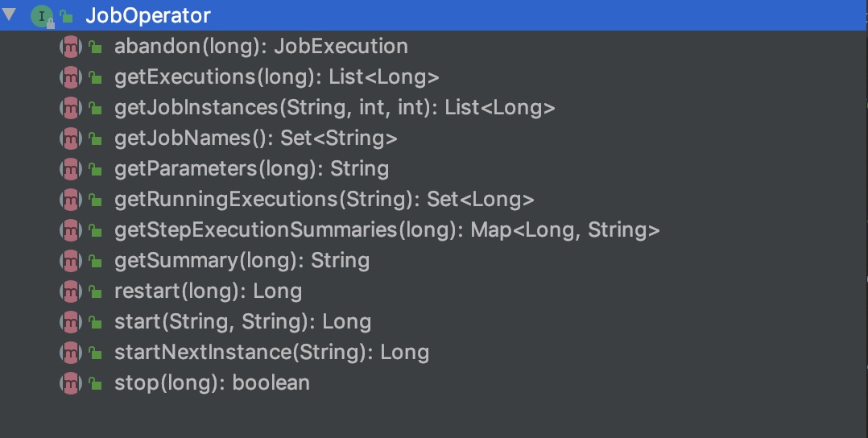Select getRunningExecutions(String) method entry
Image resolution: width=868 pixels, height=438 pixels.
(x=324, y=200)
